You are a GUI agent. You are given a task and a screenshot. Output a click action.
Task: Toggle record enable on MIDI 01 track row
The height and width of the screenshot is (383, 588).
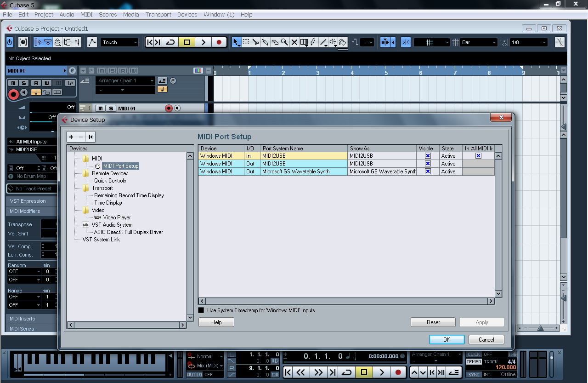click(169, 109)
